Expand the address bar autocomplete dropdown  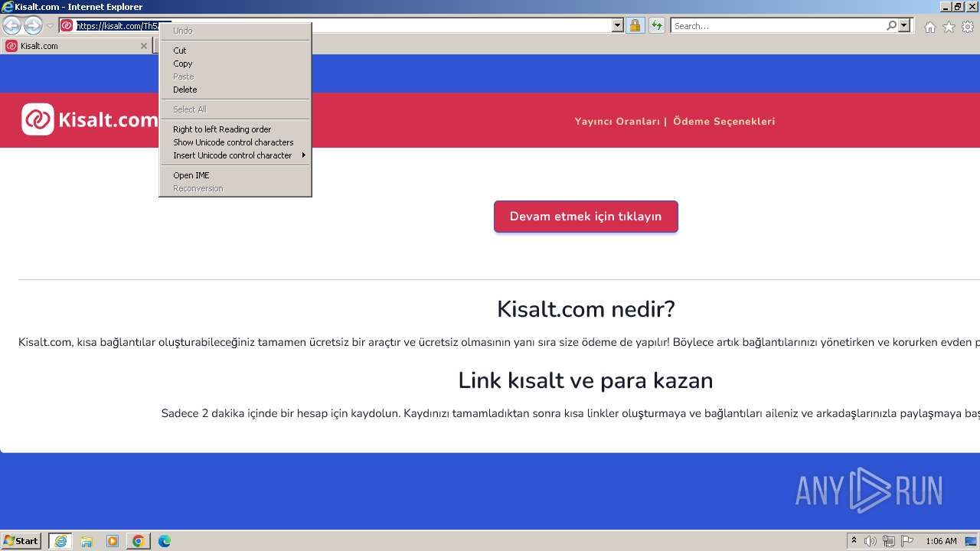coord(618,25)
